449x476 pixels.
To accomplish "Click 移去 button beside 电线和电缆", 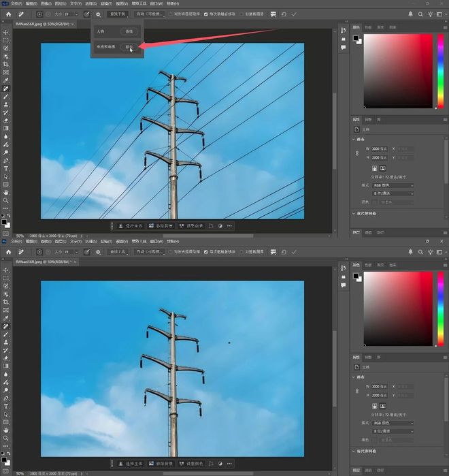I will (129, 47).
